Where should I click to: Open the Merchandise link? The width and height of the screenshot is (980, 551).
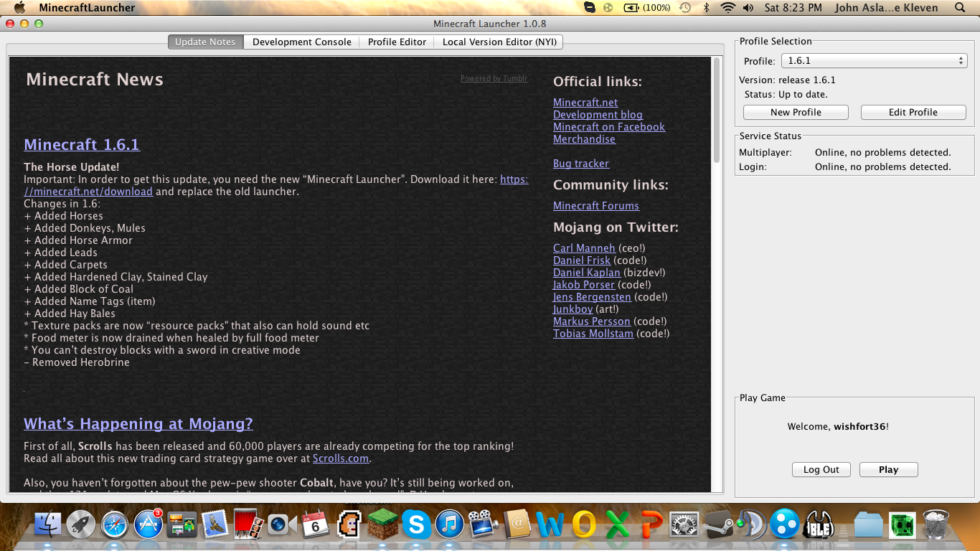(x=584, y=139)
